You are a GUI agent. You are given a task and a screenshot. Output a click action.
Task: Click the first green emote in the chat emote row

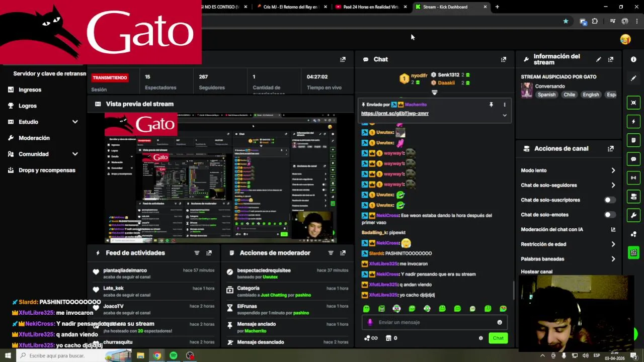point(366,309)
